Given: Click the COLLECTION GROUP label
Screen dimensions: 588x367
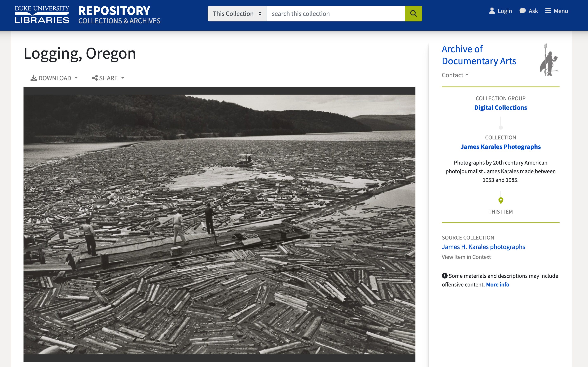Looking at the screenshot, I should coord(500,98).
